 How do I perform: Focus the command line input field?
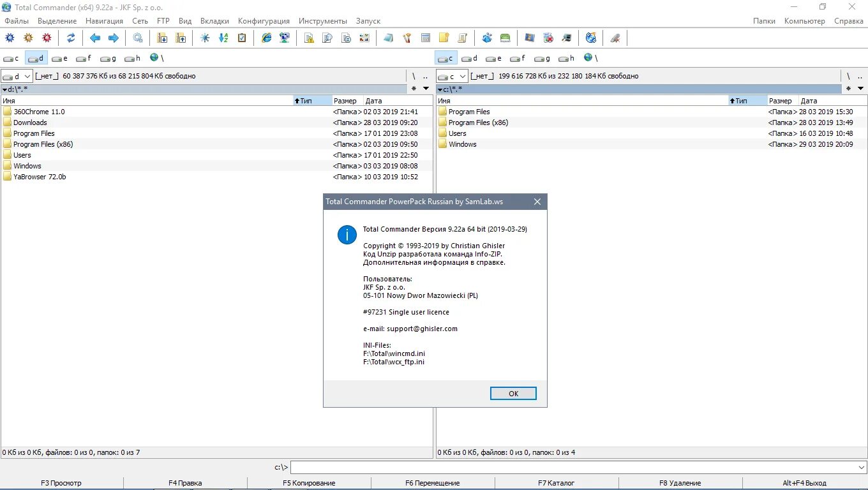(x=573, y=468)
